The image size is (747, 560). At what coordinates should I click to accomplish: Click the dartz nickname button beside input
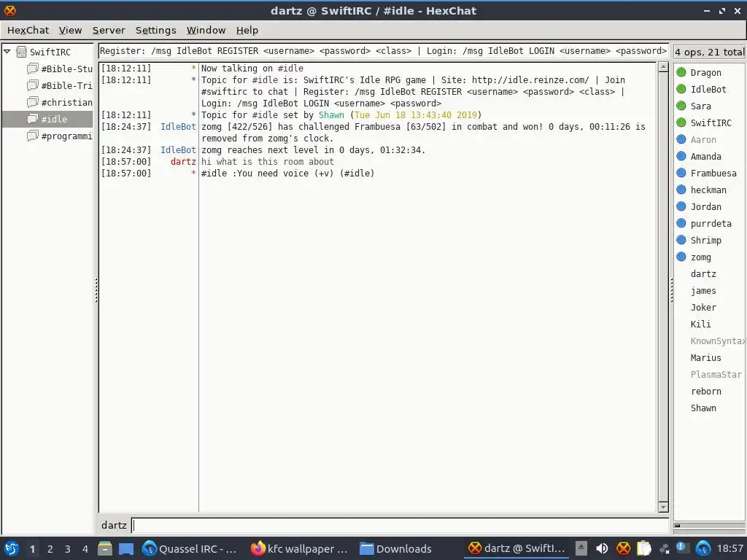click(x=114, y=525)
